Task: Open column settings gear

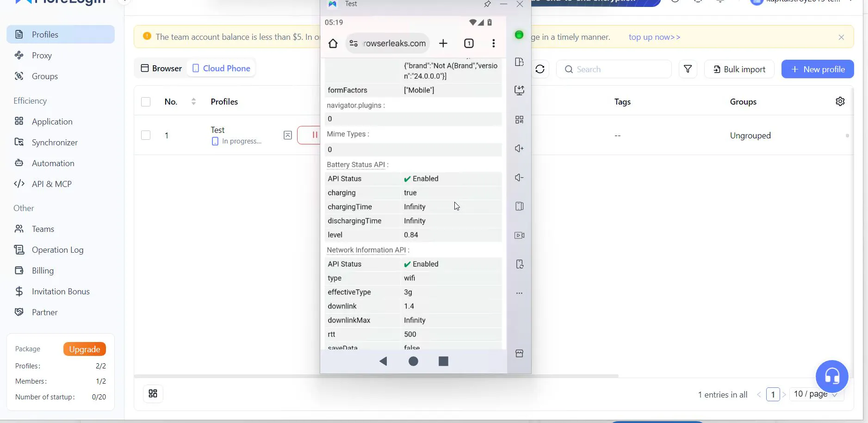Action: [840, 101]
